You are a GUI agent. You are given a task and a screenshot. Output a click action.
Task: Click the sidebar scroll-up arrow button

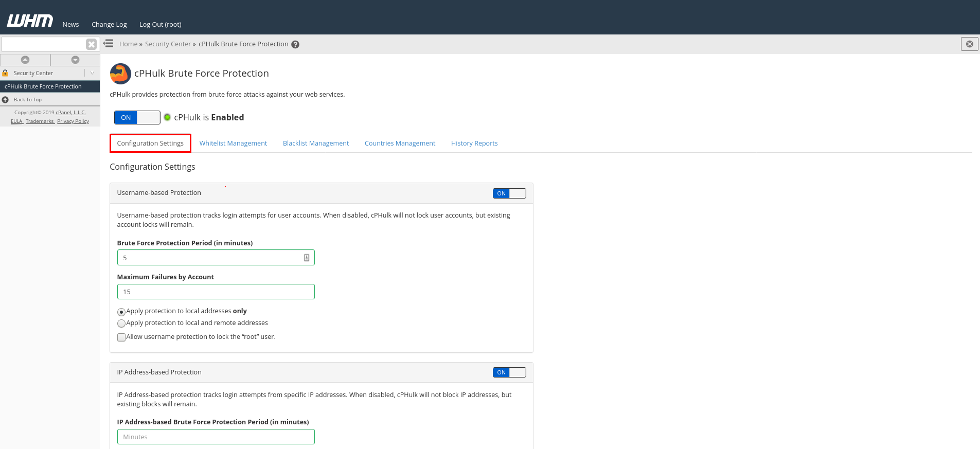(25, 60)
